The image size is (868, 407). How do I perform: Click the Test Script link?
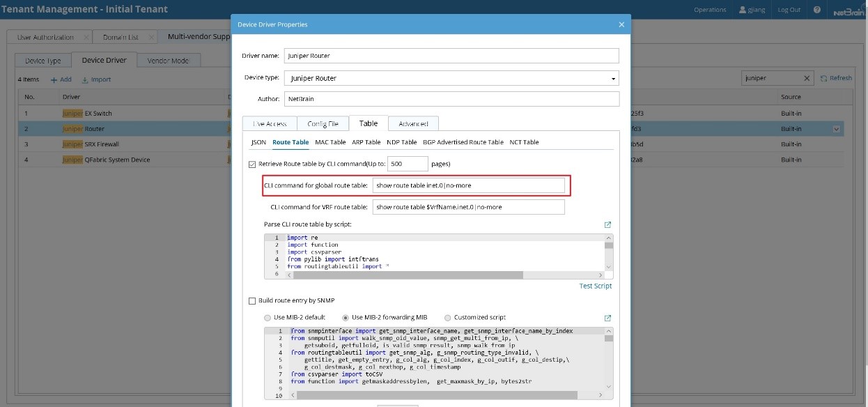[596, 286]
